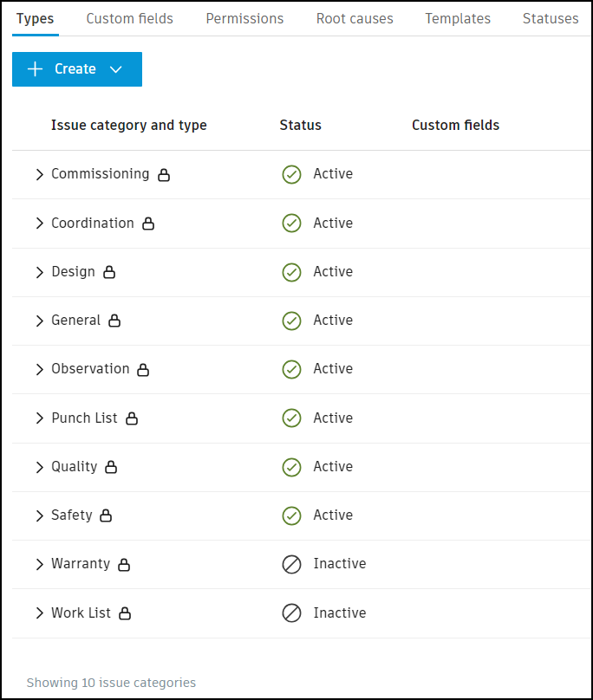The image size is (593, 700).
Task: Click the Issue category and type header
Action: pos(128,125)
